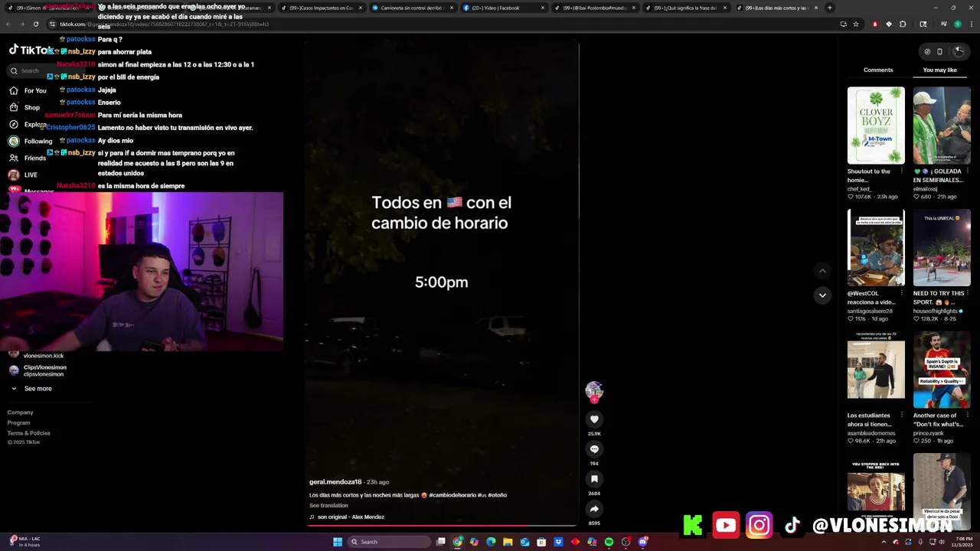Open a new browser tab with the plus button
980x551 pixels.
click(x=830, y=8)
